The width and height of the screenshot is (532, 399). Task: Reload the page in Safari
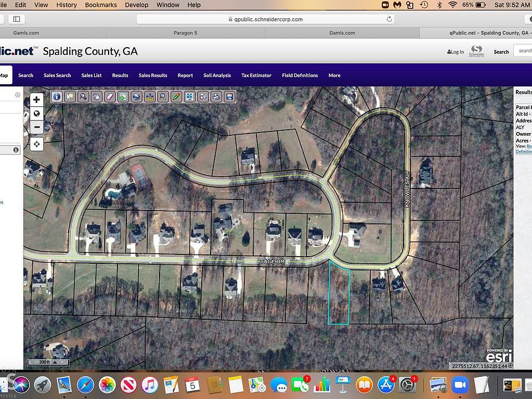click(x=389, y=19)
